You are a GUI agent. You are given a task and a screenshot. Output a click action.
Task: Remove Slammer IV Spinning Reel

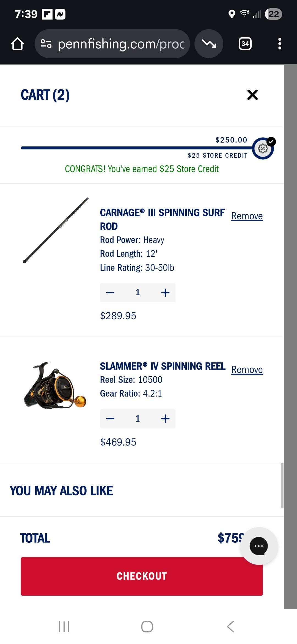[x=247, y=370]
